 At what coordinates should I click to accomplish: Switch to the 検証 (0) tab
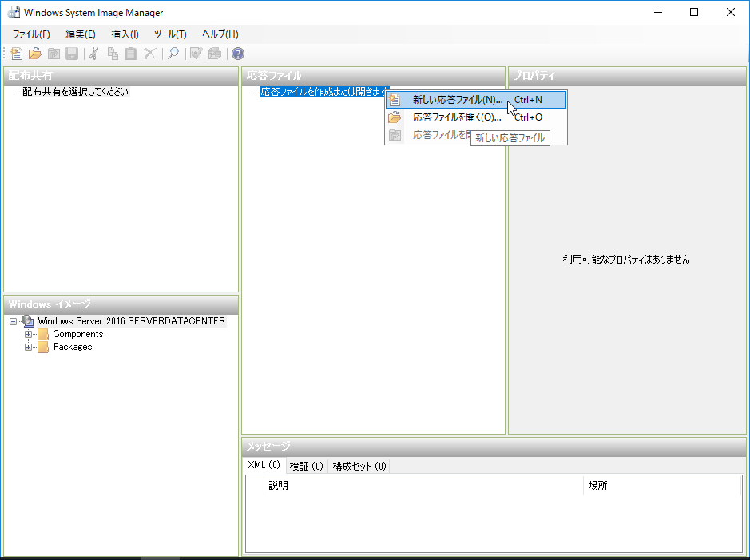(306, 466)
